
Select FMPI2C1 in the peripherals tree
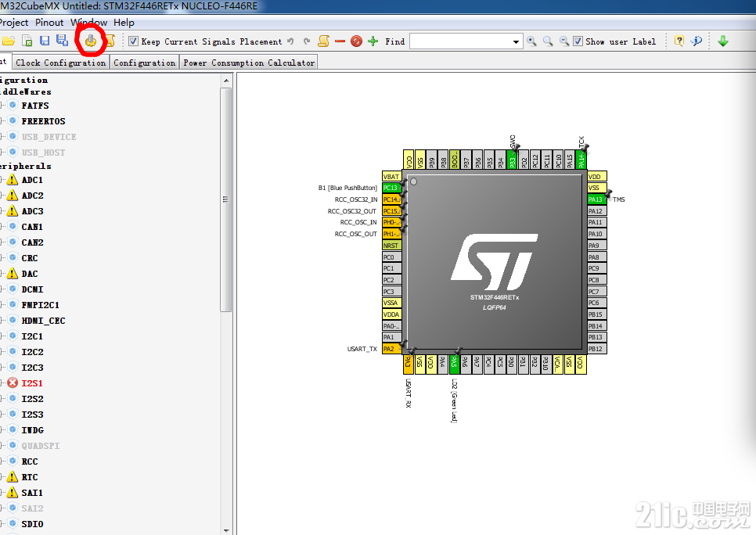pyautogui.click(x=41, y=305)
